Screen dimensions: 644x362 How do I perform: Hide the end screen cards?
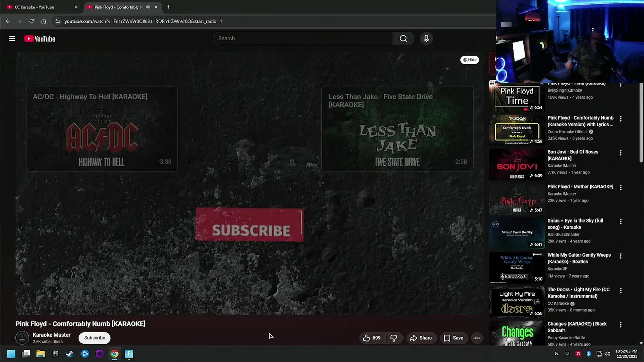[x=469, y=60]
